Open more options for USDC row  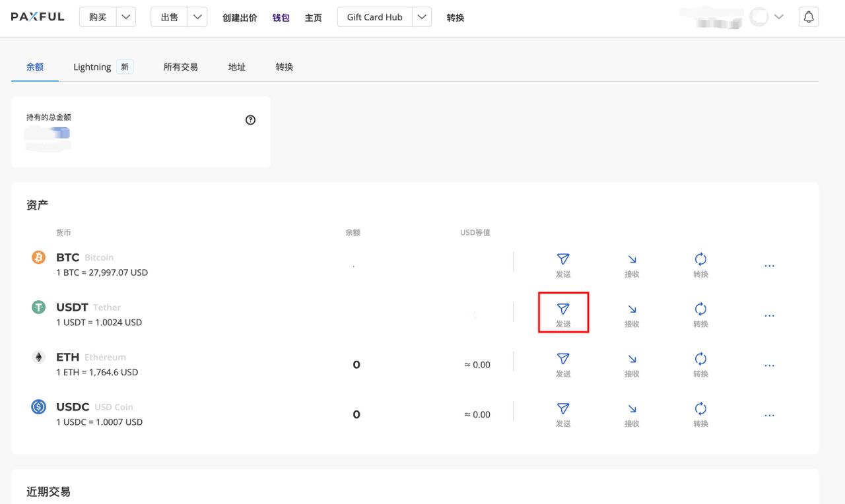coord(769,416)
